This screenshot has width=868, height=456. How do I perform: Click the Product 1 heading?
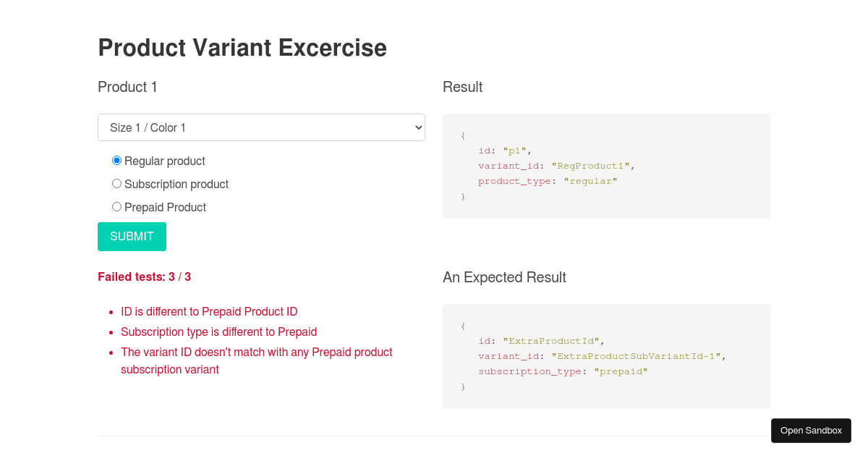click(x=127, y=87)
